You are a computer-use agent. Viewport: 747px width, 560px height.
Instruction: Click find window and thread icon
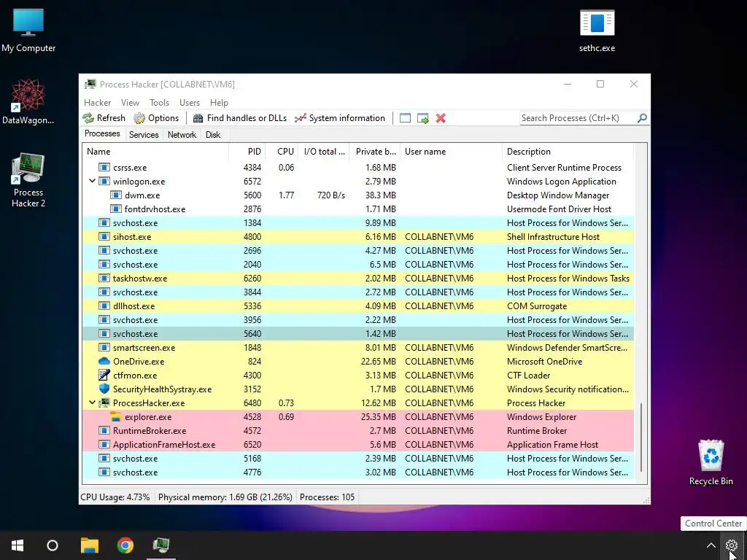click(422, 118)
